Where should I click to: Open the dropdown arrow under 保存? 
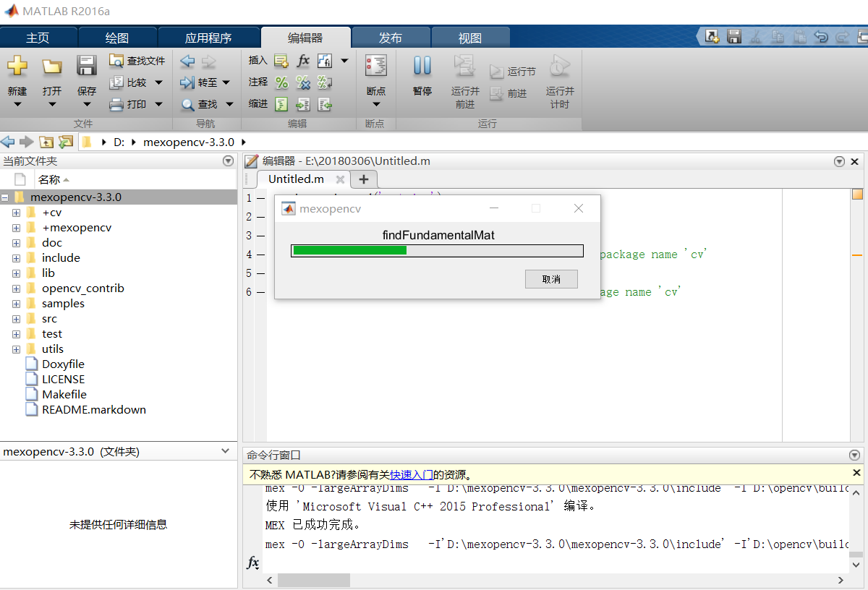(87, 104)
